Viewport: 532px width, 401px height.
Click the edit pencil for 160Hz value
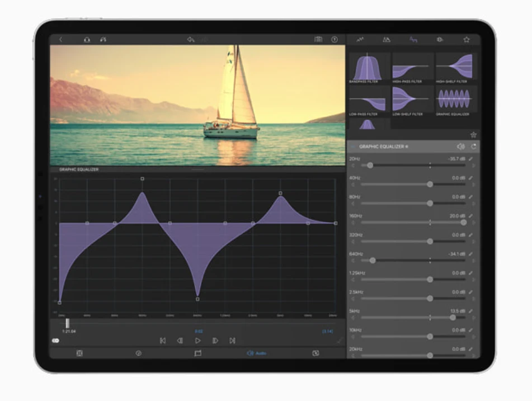pyautogui.click(x=471, y=216)
